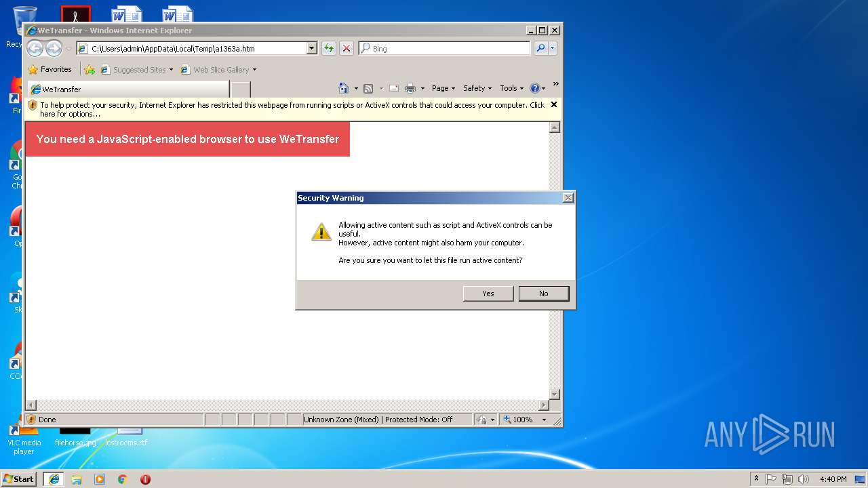Expand the address bar history dropdown
This screenshot has width=868, height=488.
[x=312, y=48]
